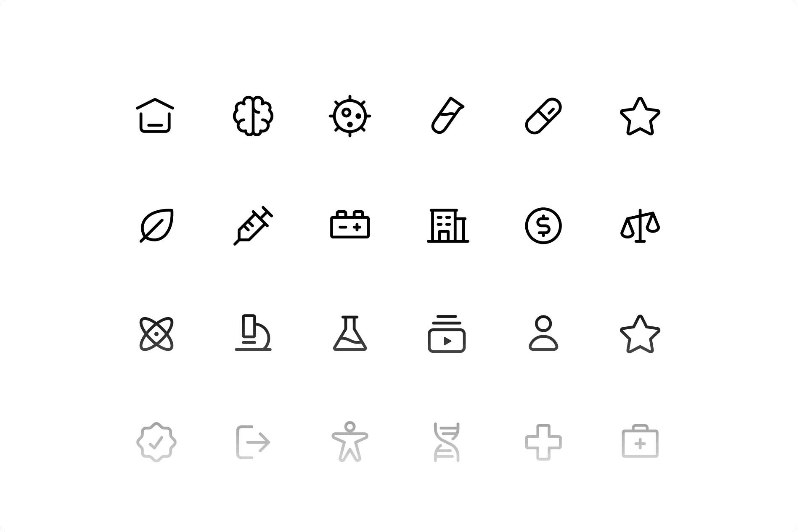This screenshot has height=532, width=797.
Task: Click the first aid kit icon
Action: pos(640,441)
